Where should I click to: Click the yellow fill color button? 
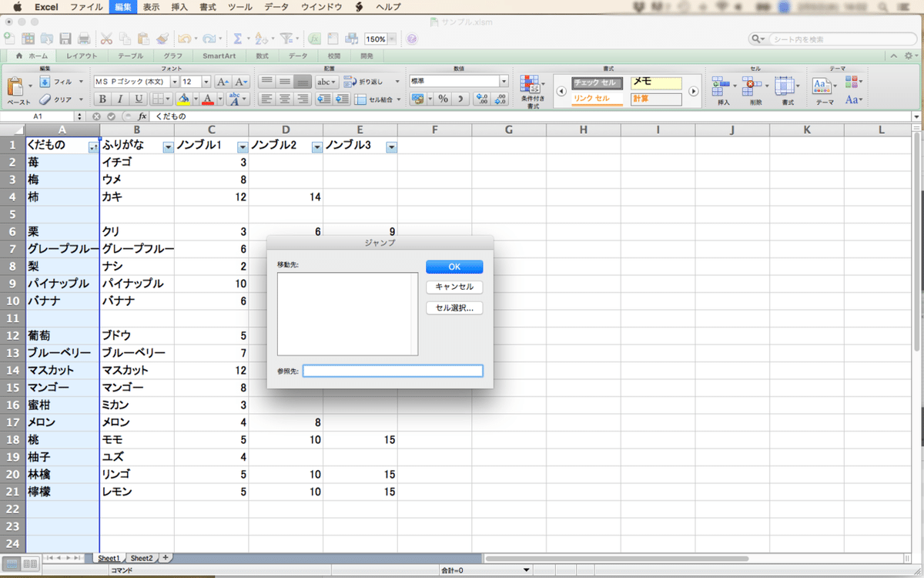[x=182, y=99]
